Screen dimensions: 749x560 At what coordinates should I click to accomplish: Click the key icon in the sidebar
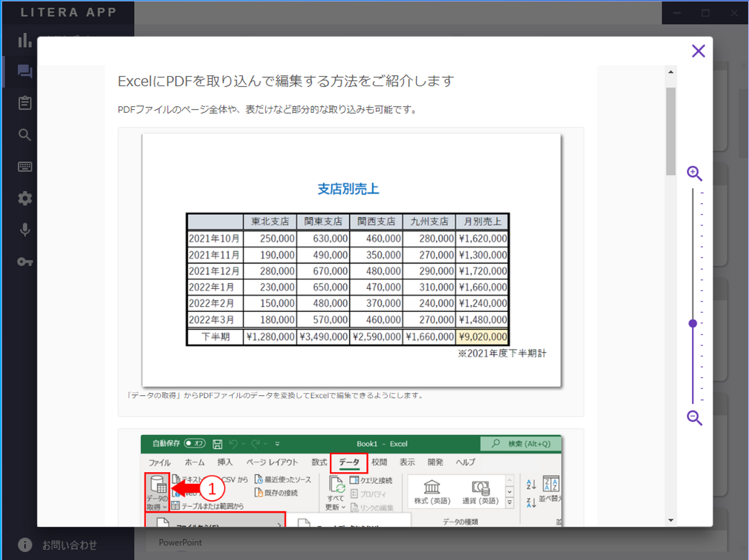click(25, 262)
